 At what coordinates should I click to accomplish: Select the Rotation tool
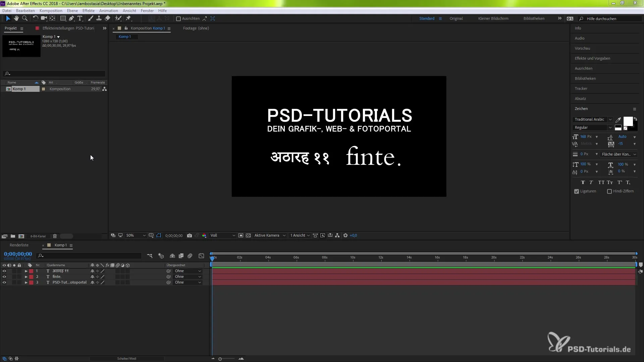click(x=35, y=18)
